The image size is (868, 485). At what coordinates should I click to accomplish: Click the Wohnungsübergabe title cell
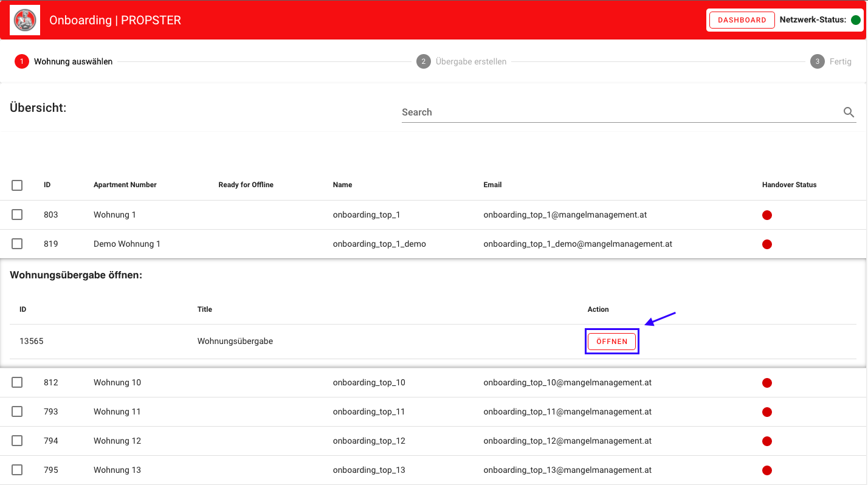tap(235, 342)
